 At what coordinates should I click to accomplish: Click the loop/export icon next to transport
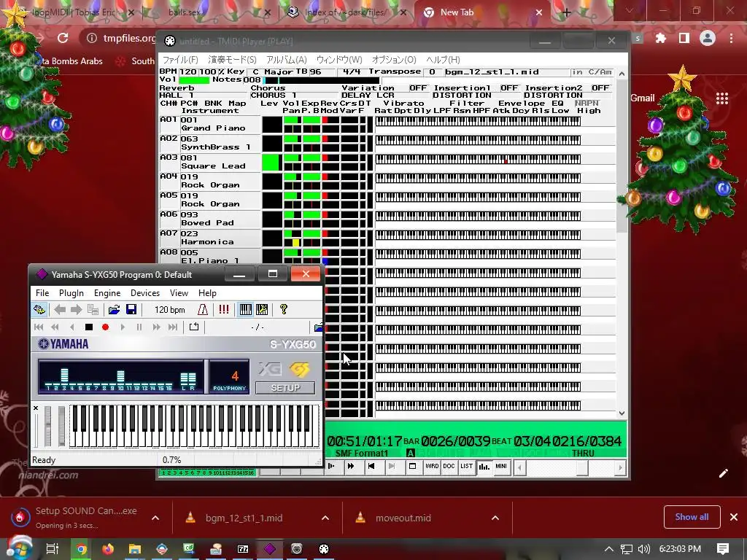point(194,327)
